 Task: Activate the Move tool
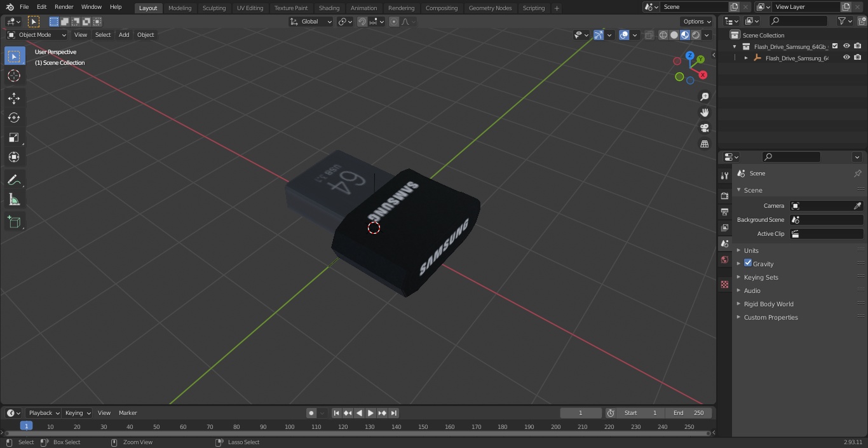tap(14, 98)
